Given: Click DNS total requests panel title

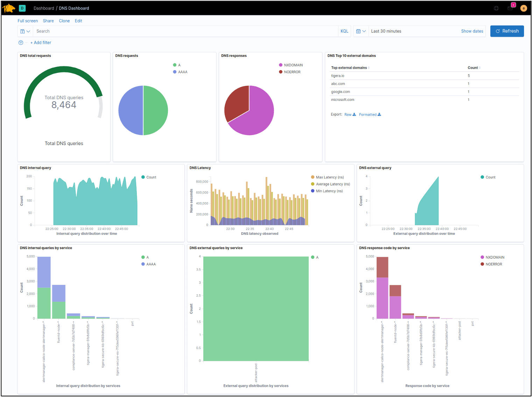Looking at the screenshot, I should coord(35,56).
